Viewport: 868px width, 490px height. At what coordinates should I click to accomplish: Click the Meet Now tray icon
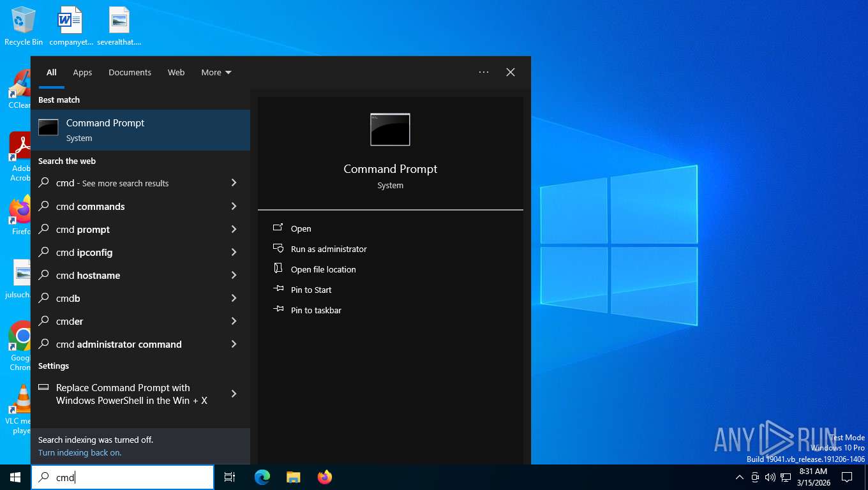coord(755,477)
